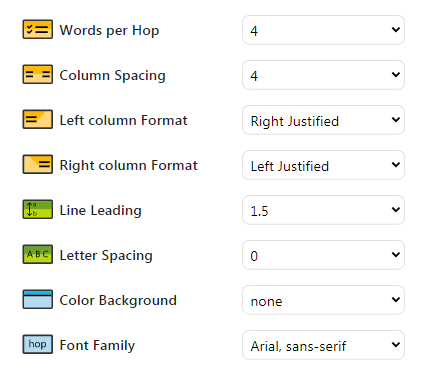Click the blue Color Background icon
The width and height of the screenshot is (423, 383).
point(38,299)
